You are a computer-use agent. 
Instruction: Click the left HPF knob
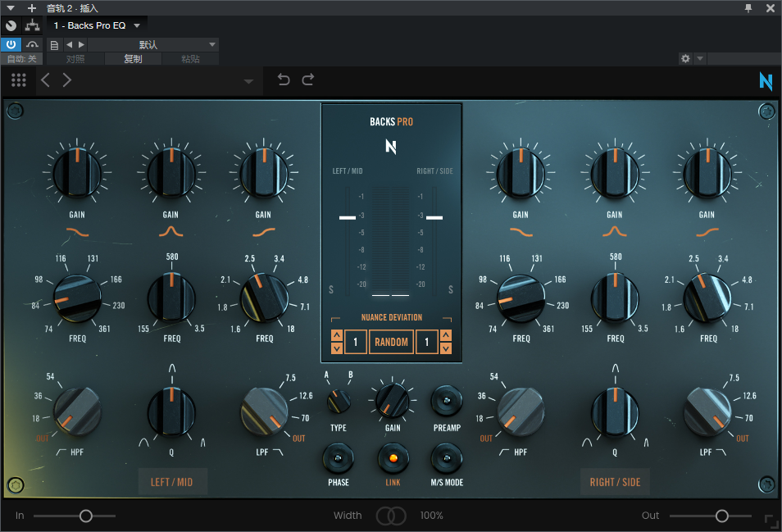pyautogui.click(x=77, y=412)
